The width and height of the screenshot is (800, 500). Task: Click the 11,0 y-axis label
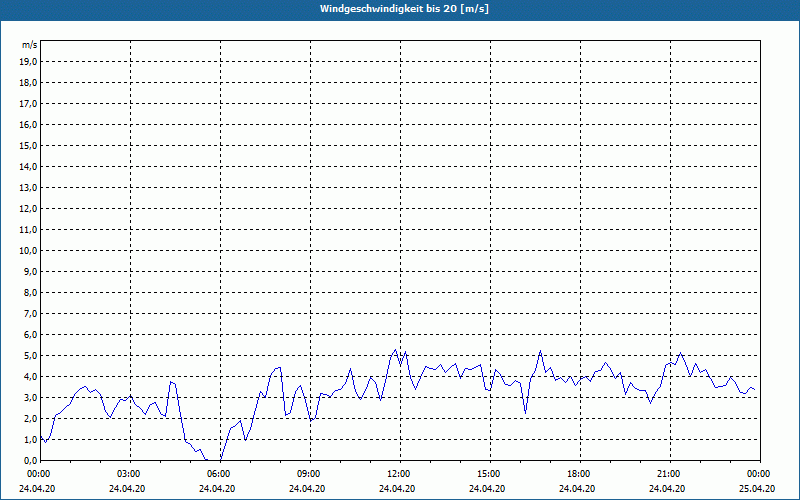28,230
